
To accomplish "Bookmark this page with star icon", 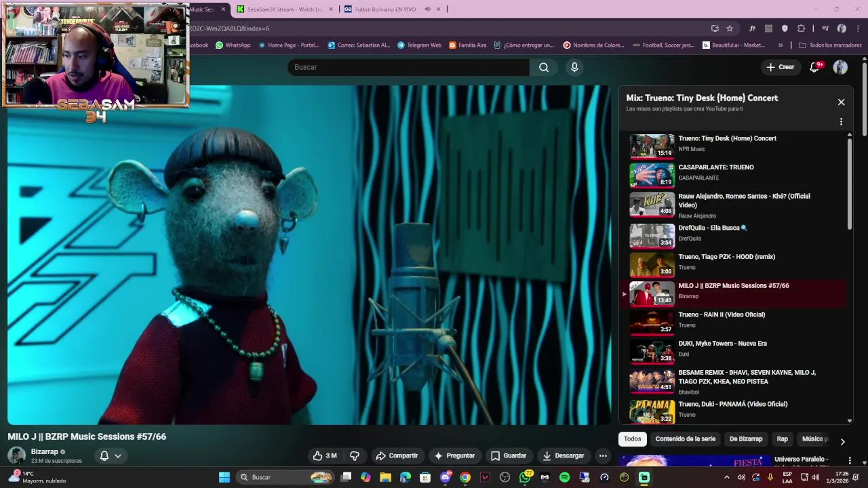I will point(730,28).
